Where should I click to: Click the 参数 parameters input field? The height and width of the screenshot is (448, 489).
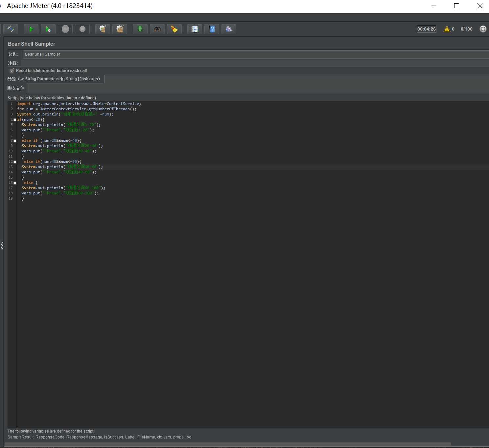point(296,79)
